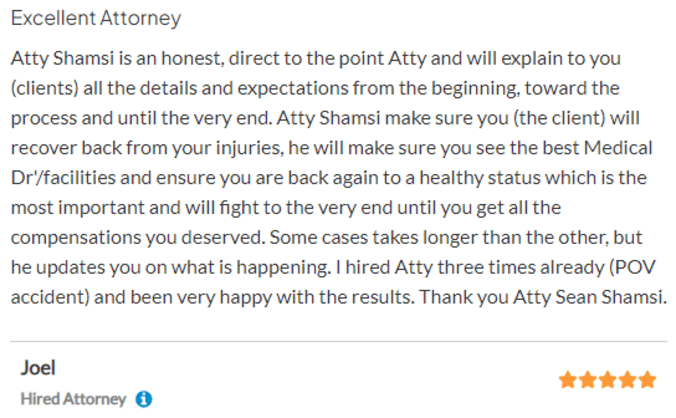Select the third orange rating star
This screenshot has width=676, height=418.
point(607,380)
